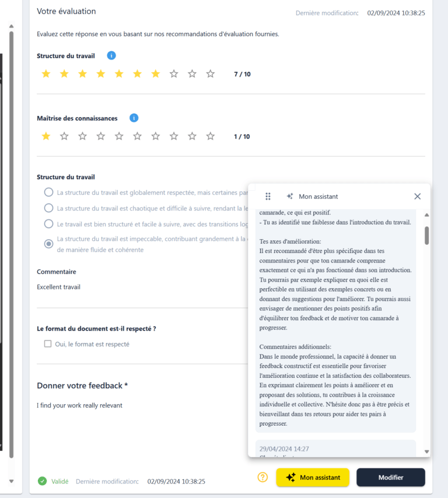The image size is (448, 498).
Task: Select 'structure globalement respectée' radio option
Action: point(48,192)
